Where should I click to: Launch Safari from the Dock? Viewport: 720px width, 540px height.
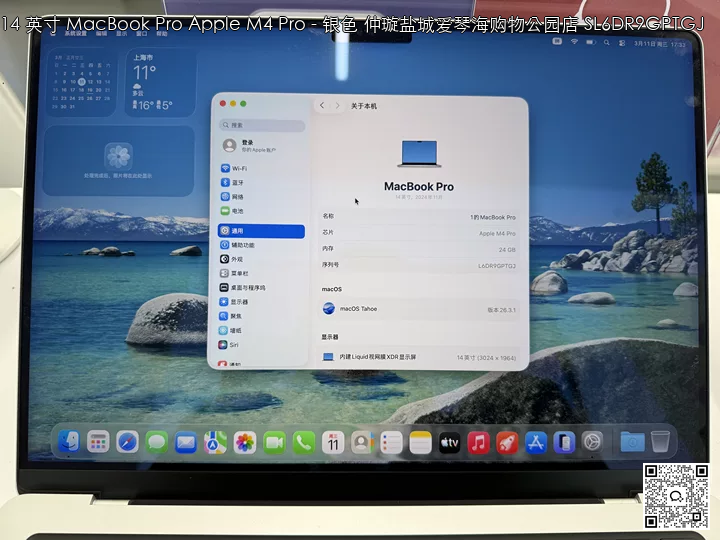point(127,442)
